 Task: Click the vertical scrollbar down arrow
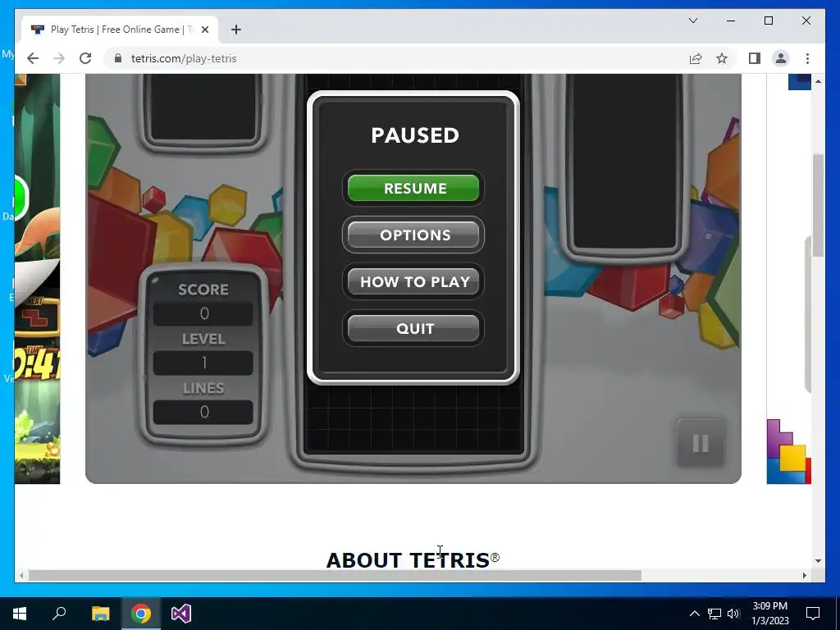coord(818,561)
